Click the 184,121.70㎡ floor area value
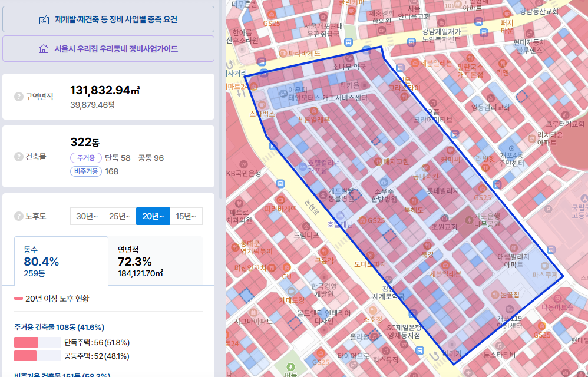 [140, 273]
